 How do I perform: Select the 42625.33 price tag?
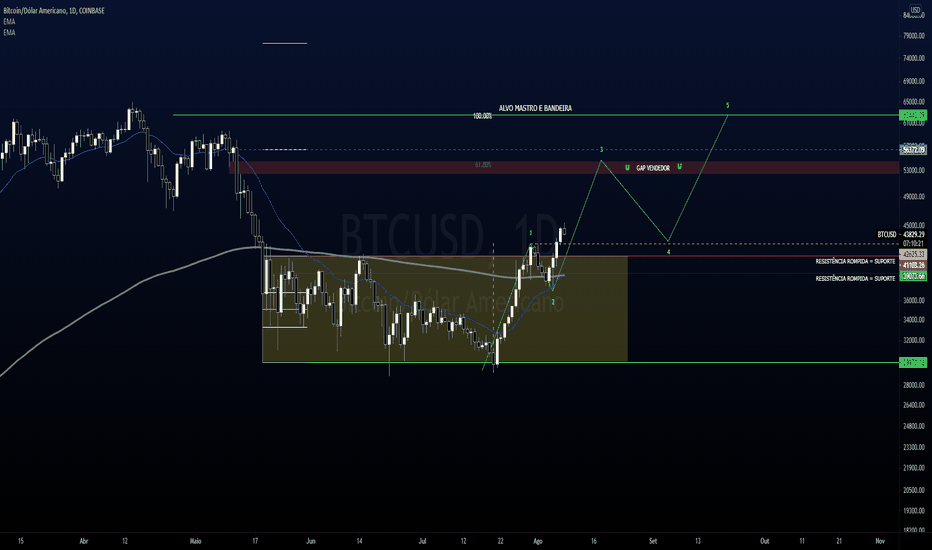(913, 254)
